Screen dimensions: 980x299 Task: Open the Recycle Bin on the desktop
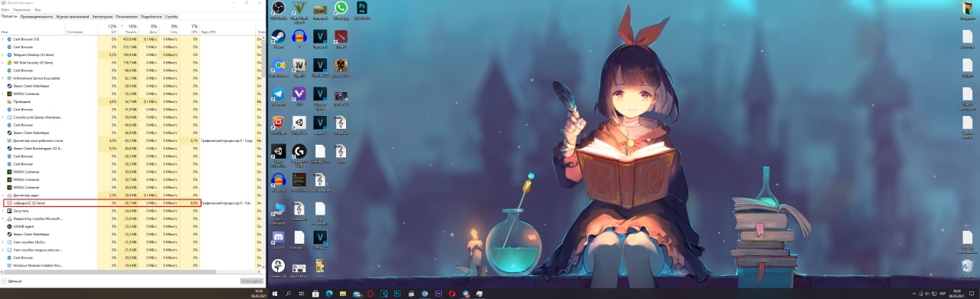pyautogui.click(x=967, y=267)
